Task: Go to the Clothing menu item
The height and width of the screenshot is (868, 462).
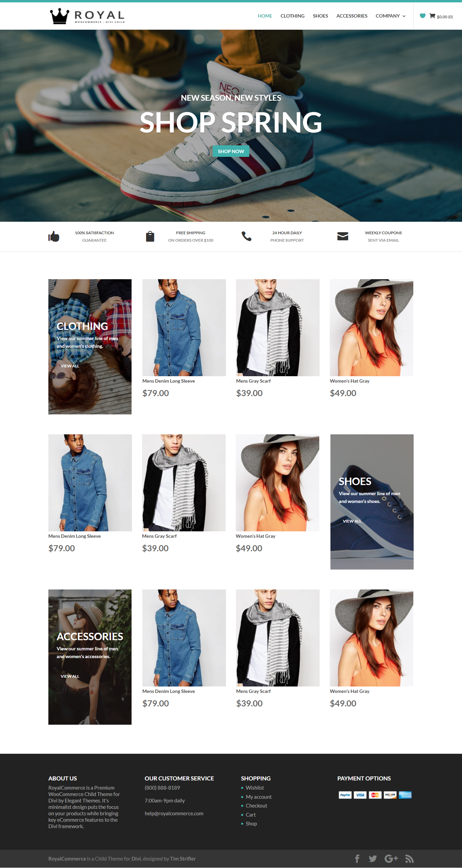Action: 292,16
